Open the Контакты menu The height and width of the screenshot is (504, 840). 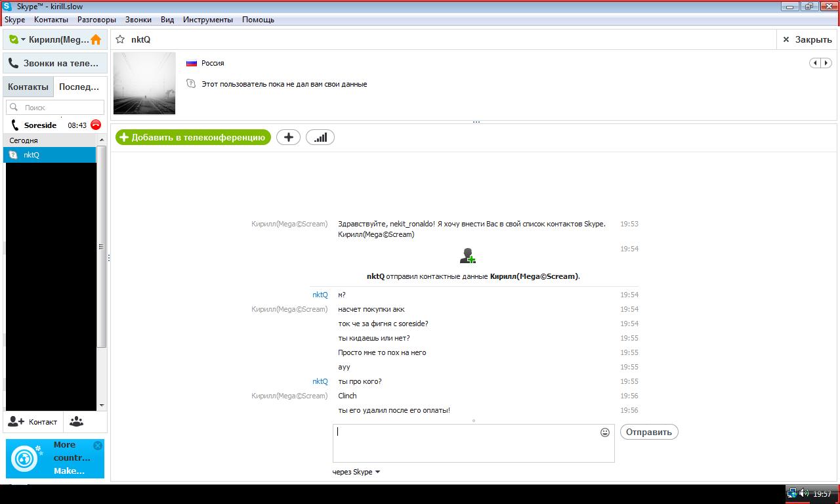pyautogui.click(x=51, y=20)
